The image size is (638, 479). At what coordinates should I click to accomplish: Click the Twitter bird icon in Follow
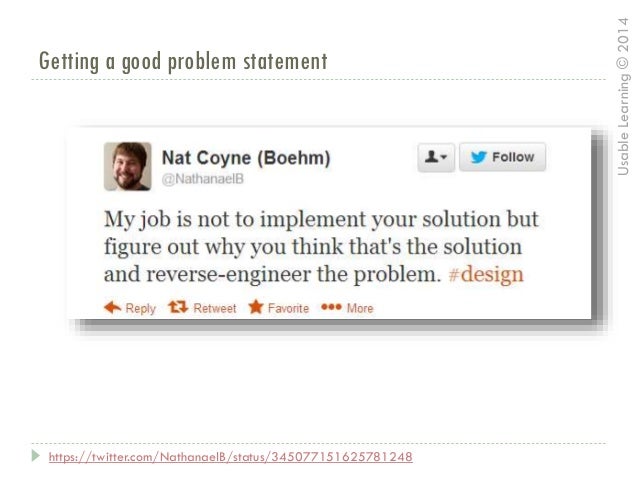[x=478, y=157]
